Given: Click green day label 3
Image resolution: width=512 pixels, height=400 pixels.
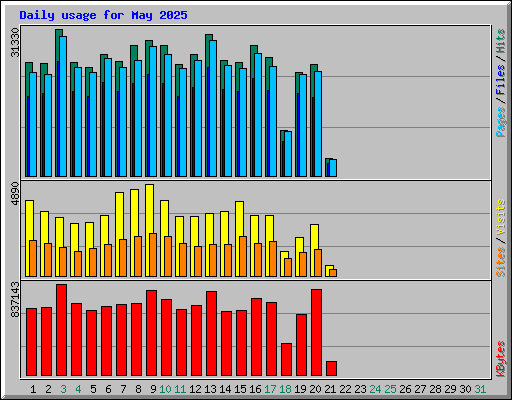Looking at the screenshot, I should point(63,389).
